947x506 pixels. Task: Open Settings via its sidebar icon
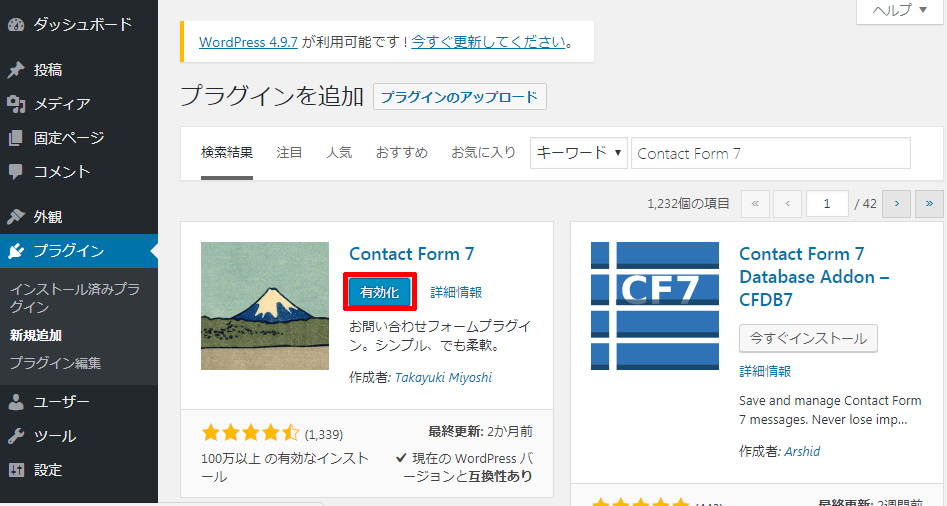tap(16, 470)
